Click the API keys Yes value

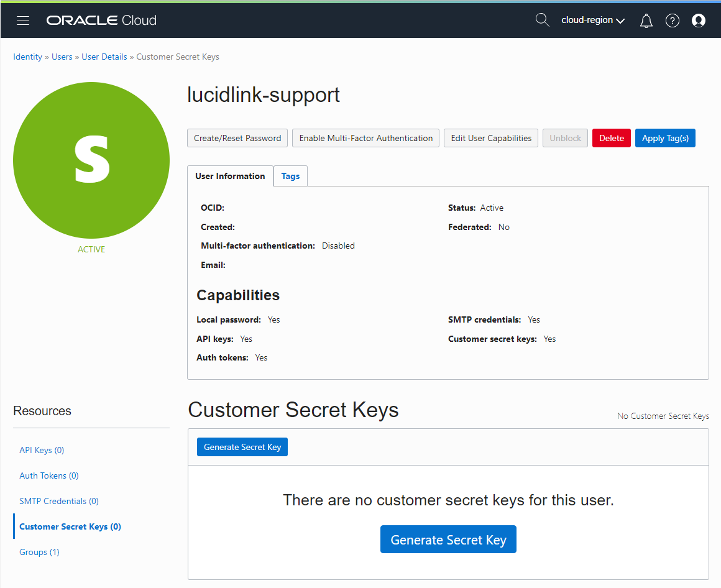[x=247, y=339]
